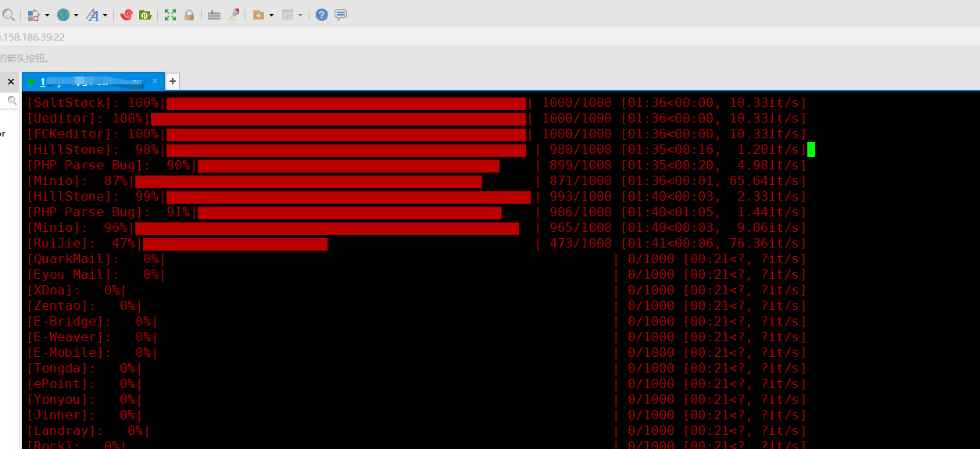Viewport: 980px width, 449px height.
Task: Click the text "[E-Bridge]:" in terminal
Action: (x=70, y=322)
